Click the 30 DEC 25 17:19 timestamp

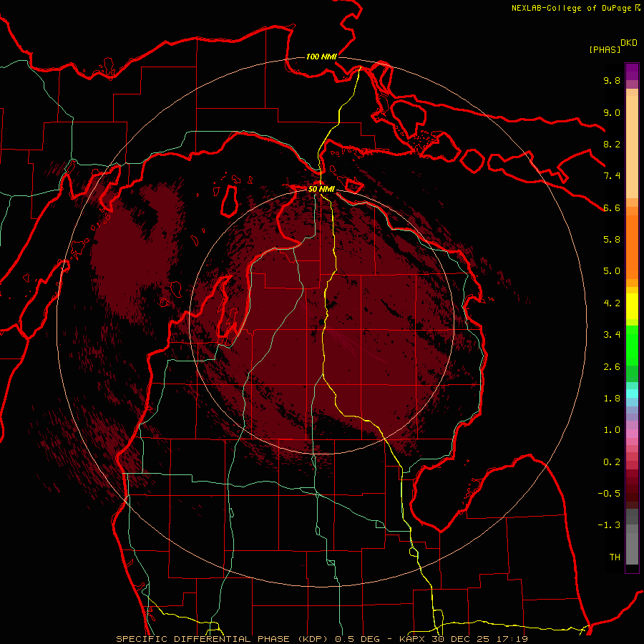[x=479, y=639]
